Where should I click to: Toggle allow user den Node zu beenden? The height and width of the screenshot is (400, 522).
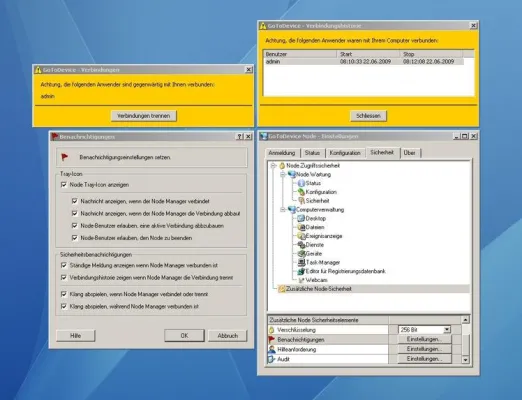[75, 238]
